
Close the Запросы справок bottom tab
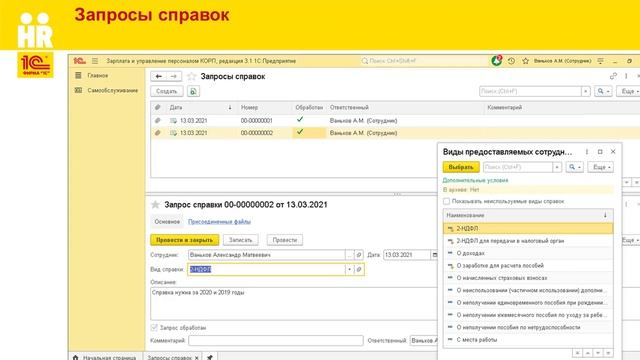point(197,358)
